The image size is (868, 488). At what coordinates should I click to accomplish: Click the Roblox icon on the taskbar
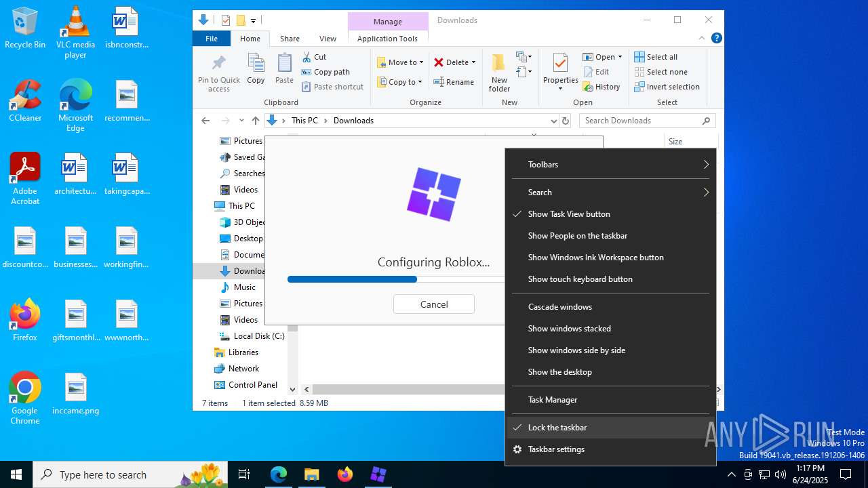tap(378, 474)
